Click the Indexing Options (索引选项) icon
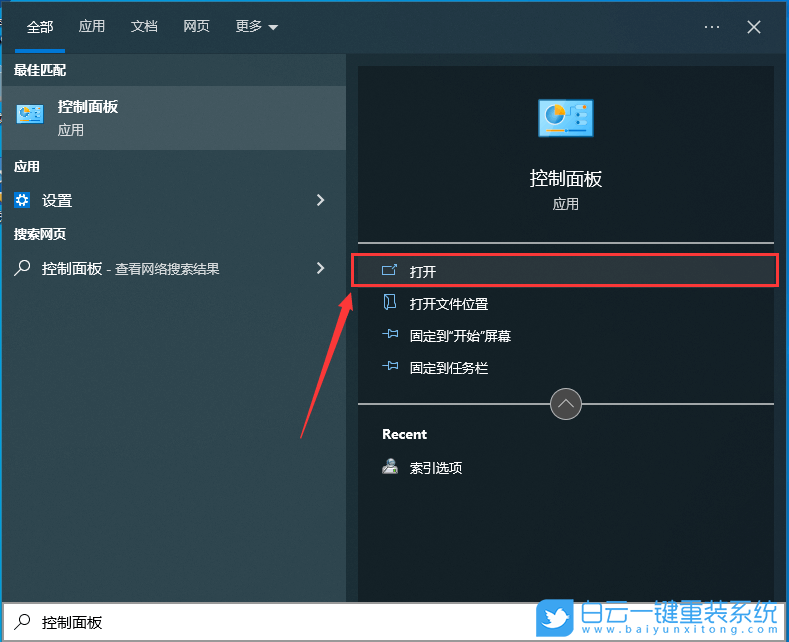Screen dimensions: 789x642 [x=390, y=467]
